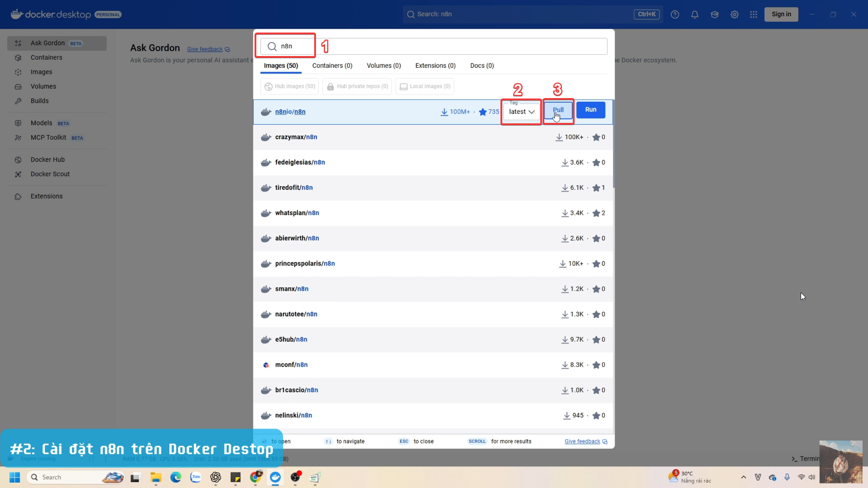This screenshot has height=488, width=868.
Task: Open File Explorer from taskbar
Action: click(x=156, y=477)
